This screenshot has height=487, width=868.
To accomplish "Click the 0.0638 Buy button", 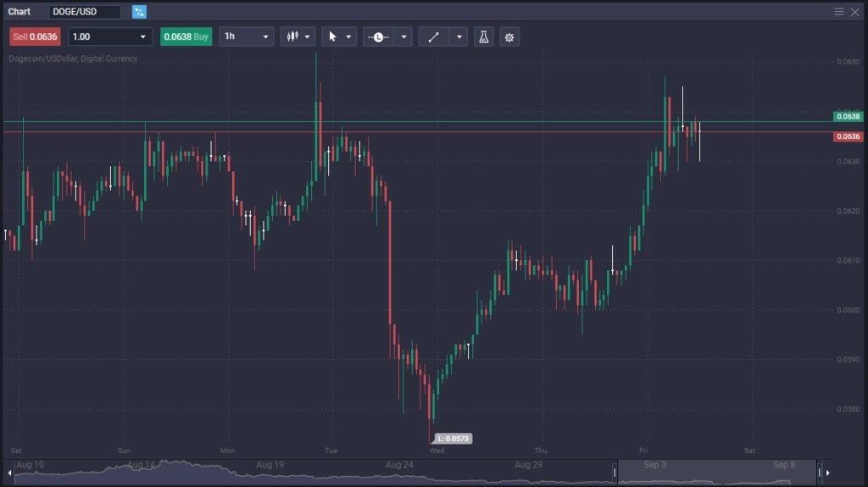I will (x=186, y=37).
